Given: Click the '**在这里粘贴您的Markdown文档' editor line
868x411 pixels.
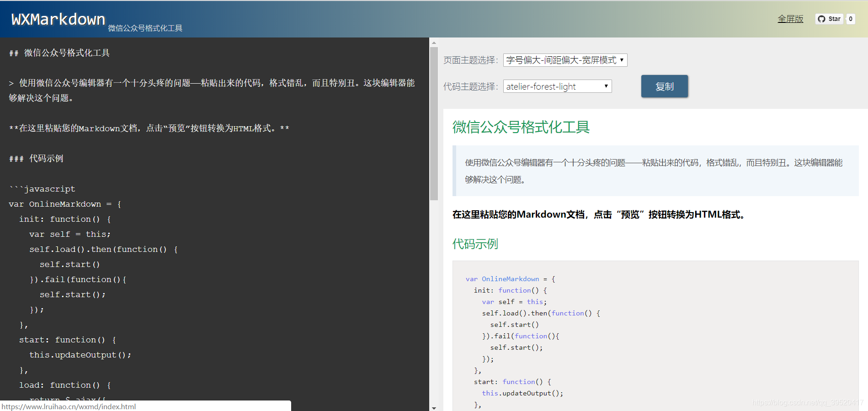Looking at the screenshot, I should (149, 128).
